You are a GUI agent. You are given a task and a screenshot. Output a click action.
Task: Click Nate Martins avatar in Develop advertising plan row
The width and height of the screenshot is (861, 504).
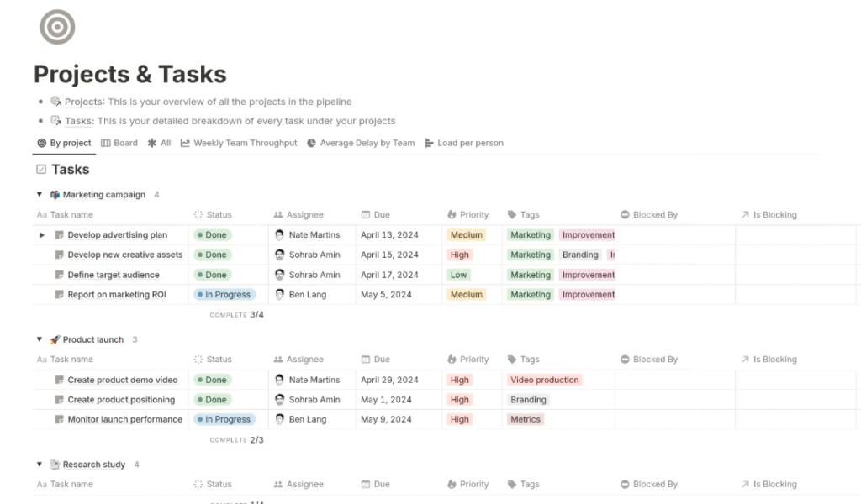279,235
